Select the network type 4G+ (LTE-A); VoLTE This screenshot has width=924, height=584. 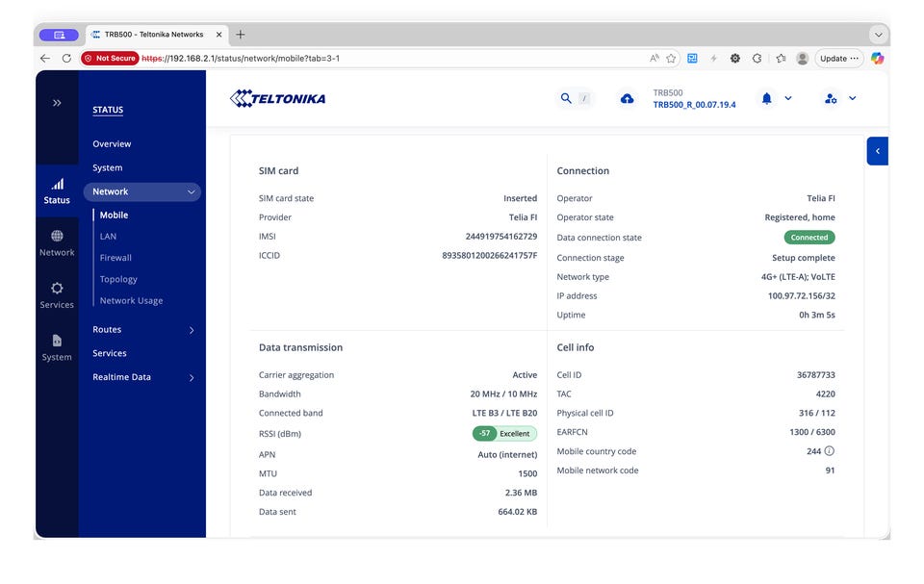[798, 277]
